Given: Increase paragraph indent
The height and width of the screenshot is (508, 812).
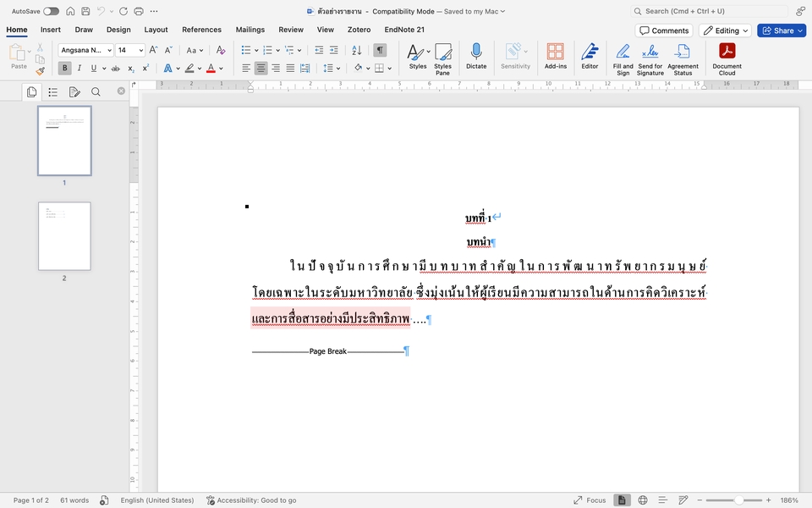Looking at the screenshot, I should 334,50.
